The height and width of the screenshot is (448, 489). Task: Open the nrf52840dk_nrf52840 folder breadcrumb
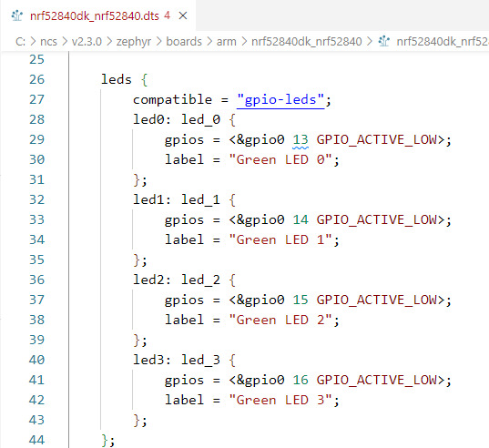click(307, 42)
